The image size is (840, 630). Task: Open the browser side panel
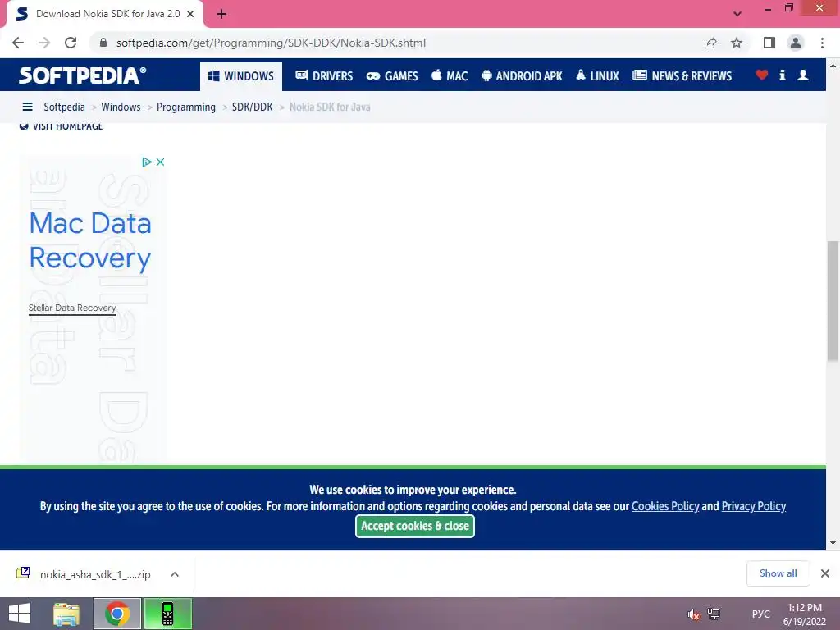[769, 43]
